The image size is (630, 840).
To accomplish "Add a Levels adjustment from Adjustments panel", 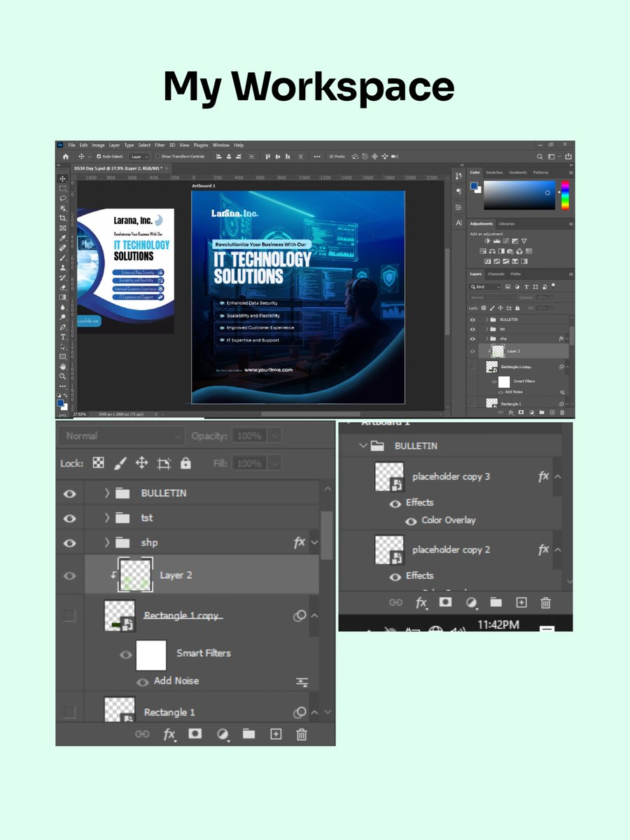I will pos(497,241).
